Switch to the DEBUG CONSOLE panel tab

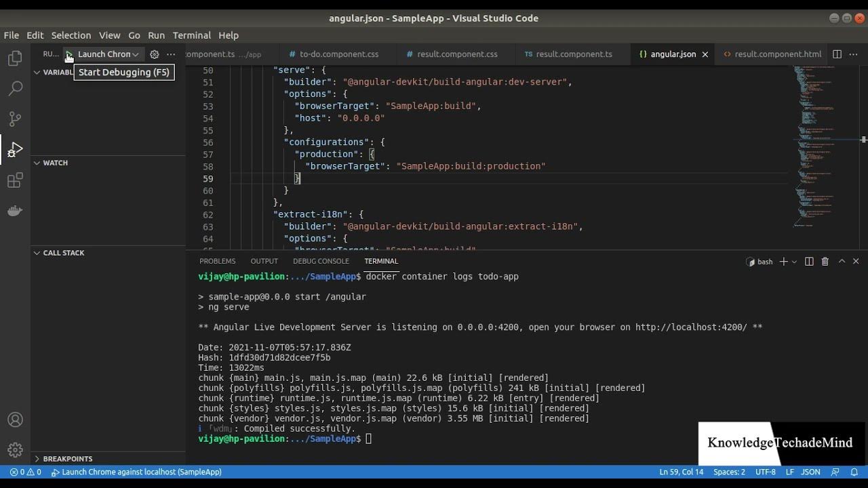click(x=321, y=261)
